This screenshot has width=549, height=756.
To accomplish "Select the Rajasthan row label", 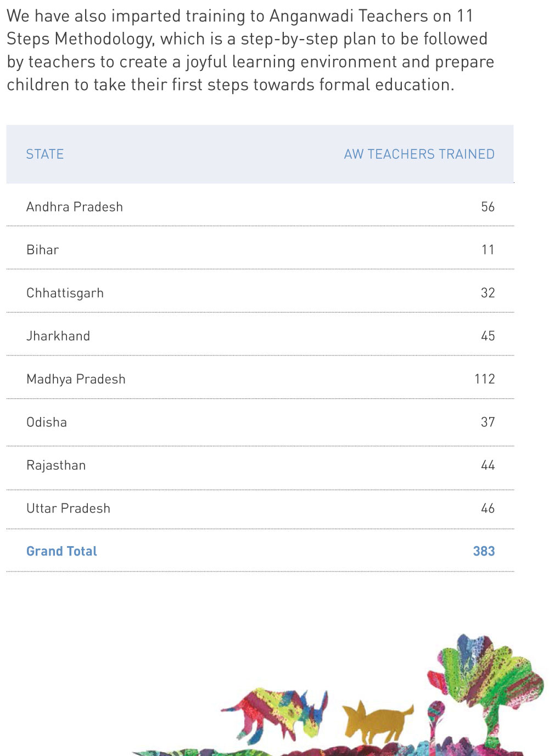I will [56, 466].
